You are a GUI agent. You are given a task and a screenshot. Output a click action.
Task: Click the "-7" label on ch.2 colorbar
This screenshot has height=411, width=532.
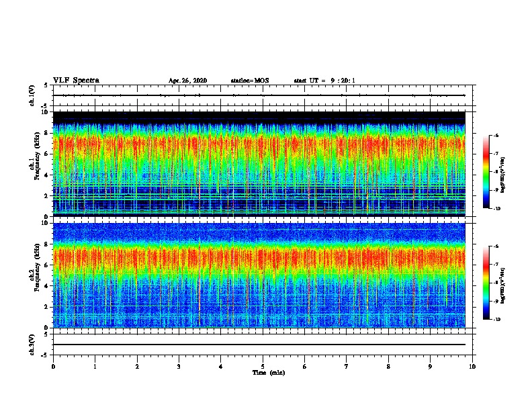496,265
